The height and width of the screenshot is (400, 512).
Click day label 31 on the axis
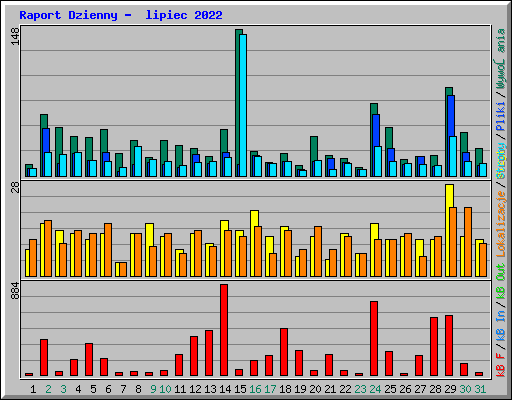pos(480,389)
